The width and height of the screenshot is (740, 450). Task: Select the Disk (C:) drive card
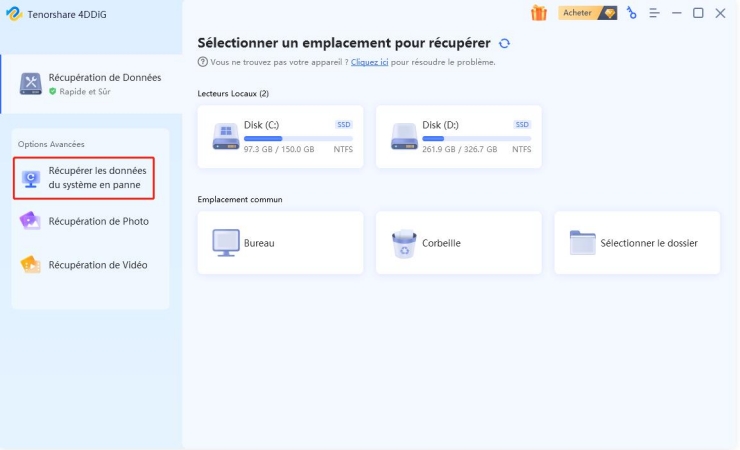coord(280,137)
